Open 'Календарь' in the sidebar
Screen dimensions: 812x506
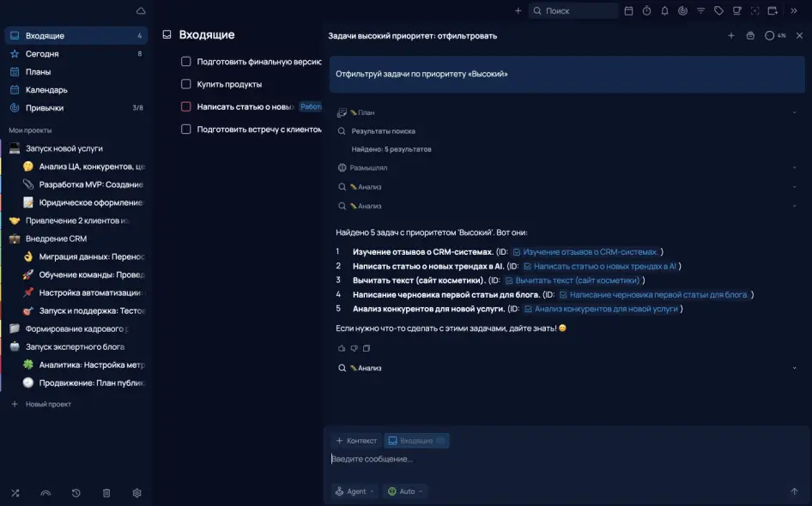(x=46, y=90)
